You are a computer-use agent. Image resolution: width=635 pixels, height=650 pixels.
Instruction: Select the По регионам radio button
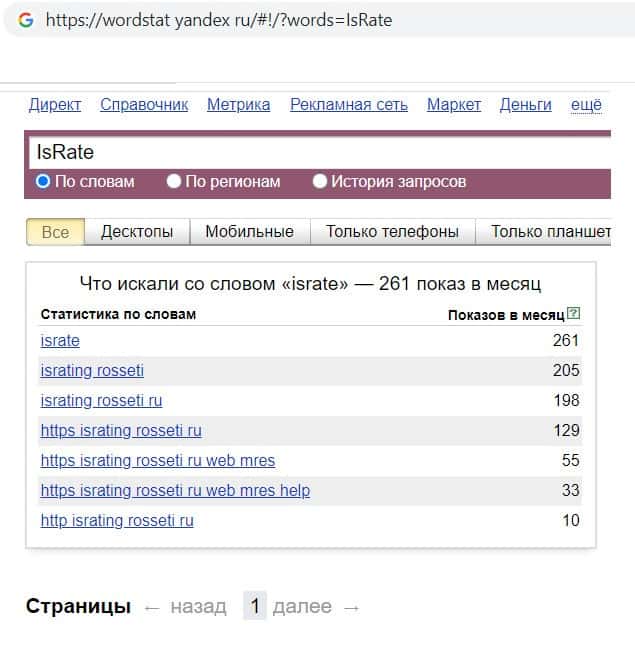click(174, 182)
